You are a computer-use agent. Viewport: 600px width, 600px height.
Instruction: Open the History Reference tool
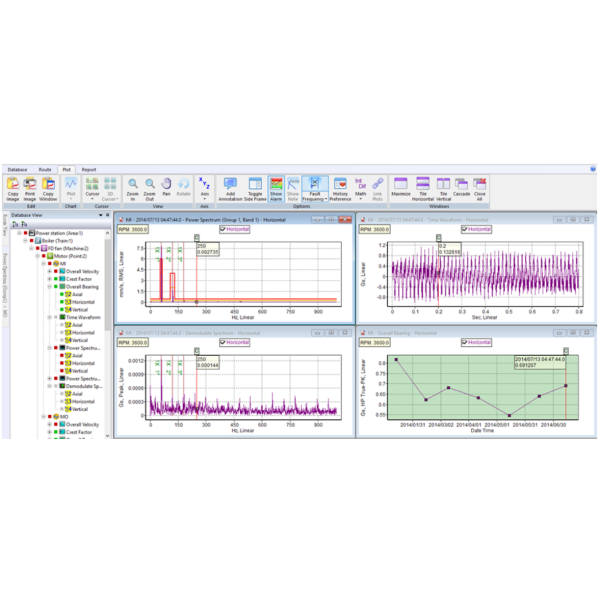tap(340, 185)
